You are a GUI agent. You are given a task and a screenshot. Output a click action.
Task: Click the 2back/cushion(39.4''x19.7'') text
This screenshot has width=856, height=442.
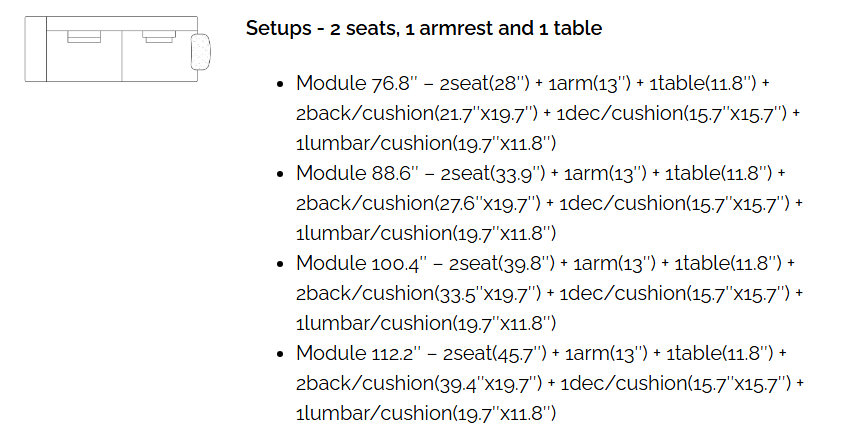pyautogui.click(x=419, y=384)
